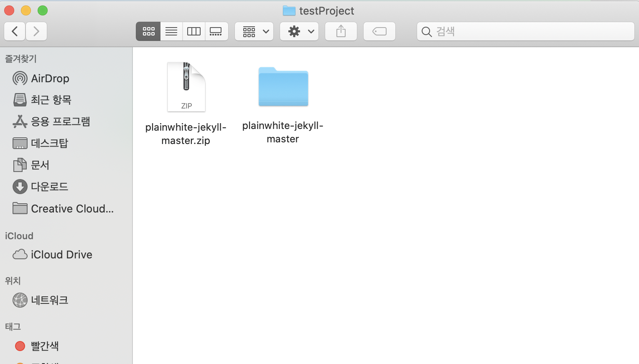Click the Share toolbar button
Image resolution: width=639 pixels, height=364 pixels.
pos(341,31)
